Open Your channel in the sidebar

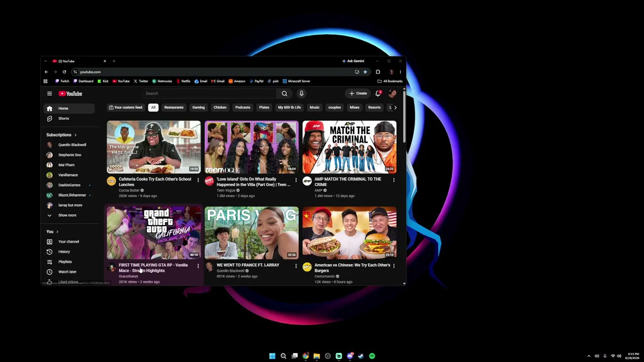[x=68, y=242]
